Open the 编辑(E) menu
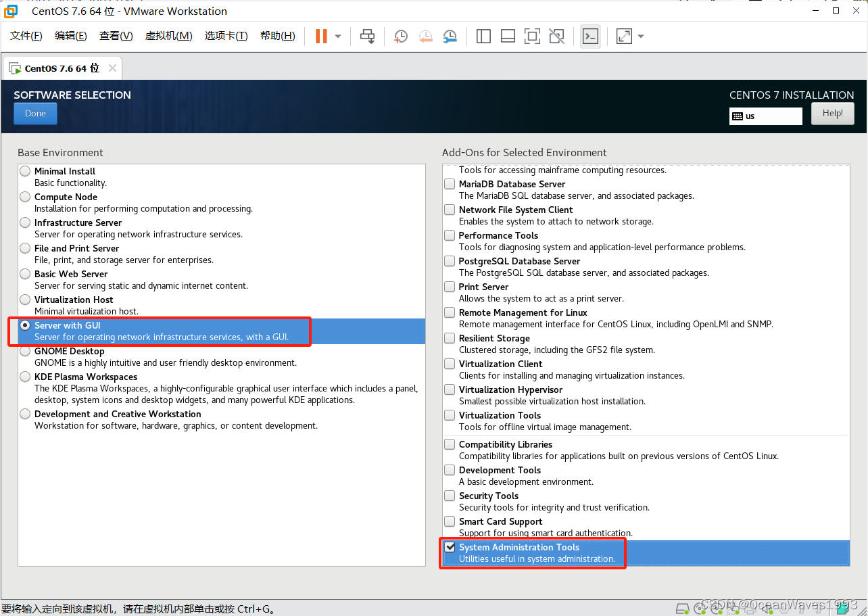Screen dimensions: 868x616 71,36
